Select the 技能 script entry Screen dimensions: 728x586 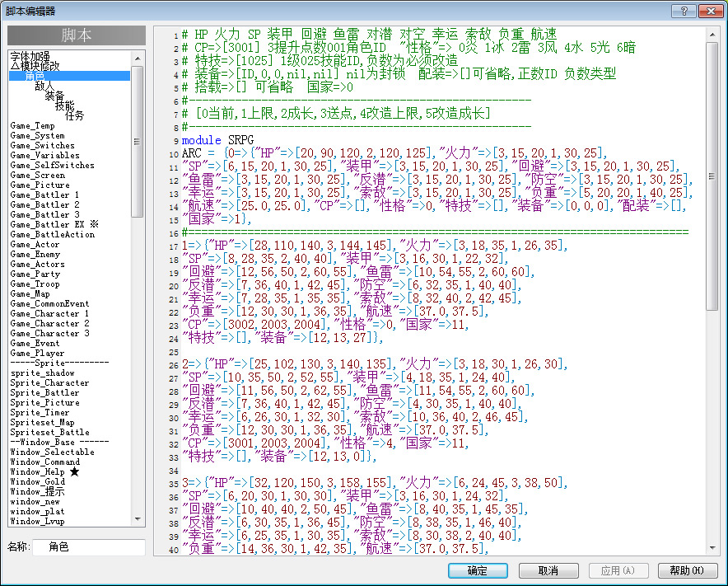click(64, 105)
